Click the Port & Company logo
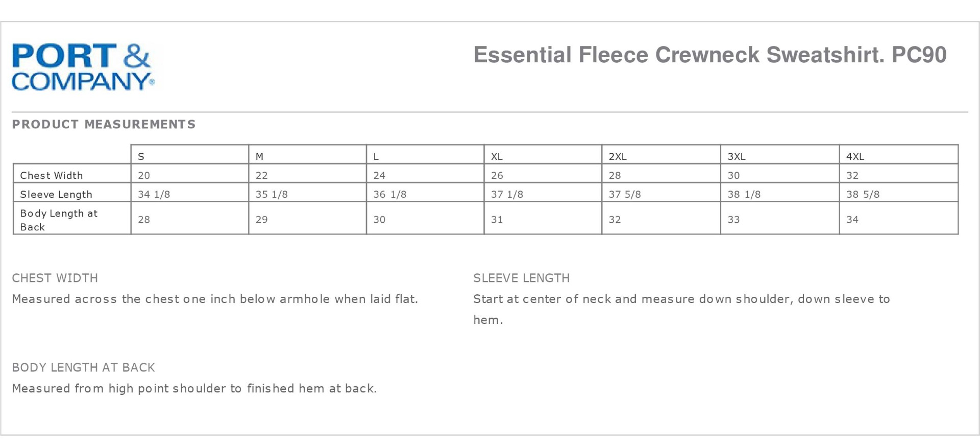 coord(82,67)
